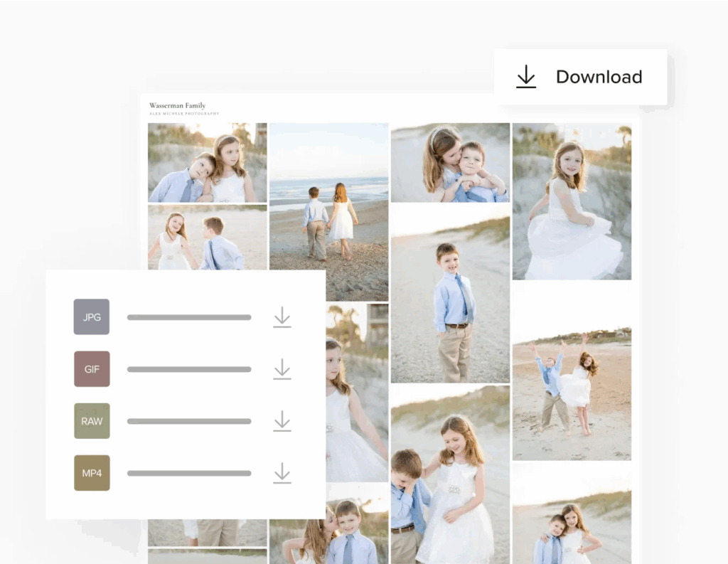Click the download arrow in RAW row

(x=282, y=421)
